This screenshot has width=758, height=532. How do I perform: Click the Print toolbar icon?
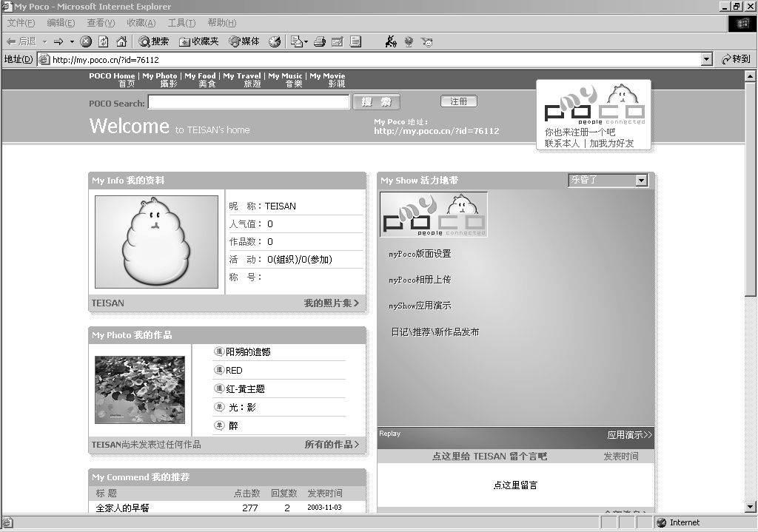(320, 42)
